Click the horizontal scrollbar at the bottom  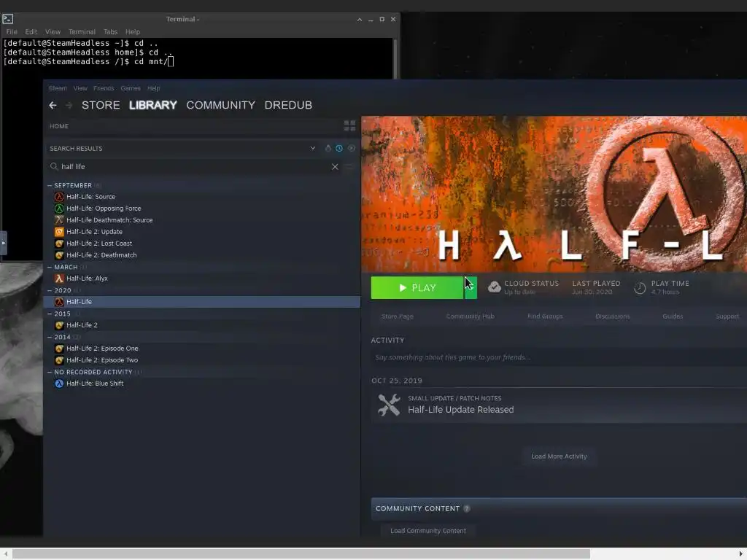301,553
